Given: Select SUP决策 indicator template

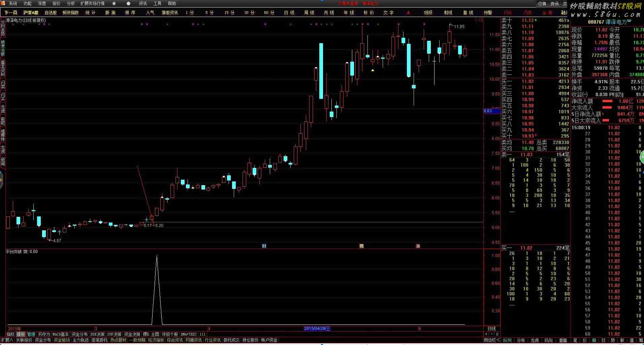Looking at the screenshot, I should (x=114, y=334).
